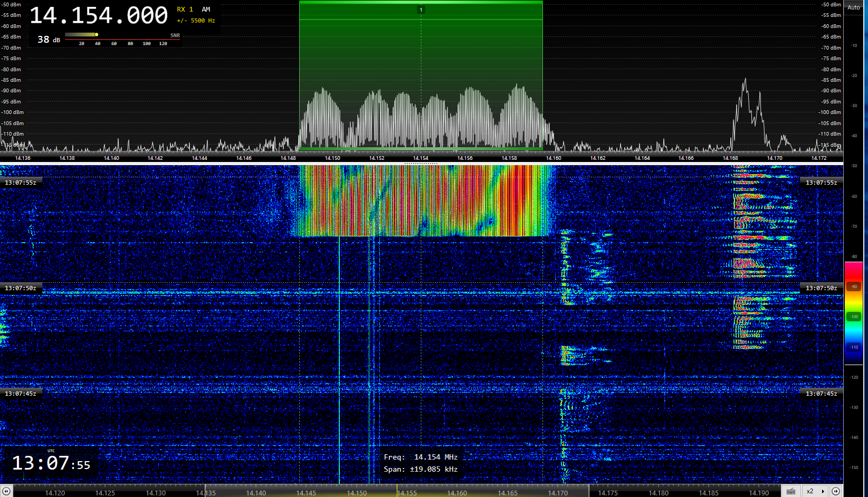Open the keyboard icon on bottom bar
This screenshot has height=497, width=868.
(x=791, y=491)
